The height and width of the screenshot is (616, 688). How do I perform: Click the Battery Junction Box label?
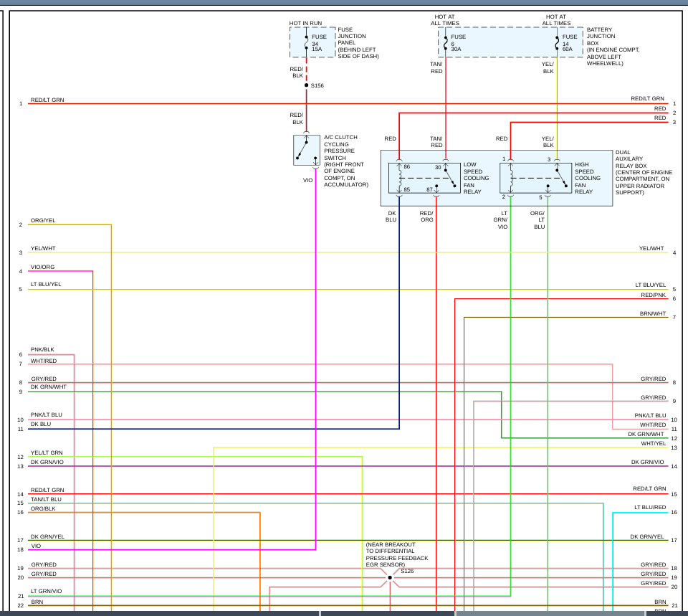pos(613,47)
